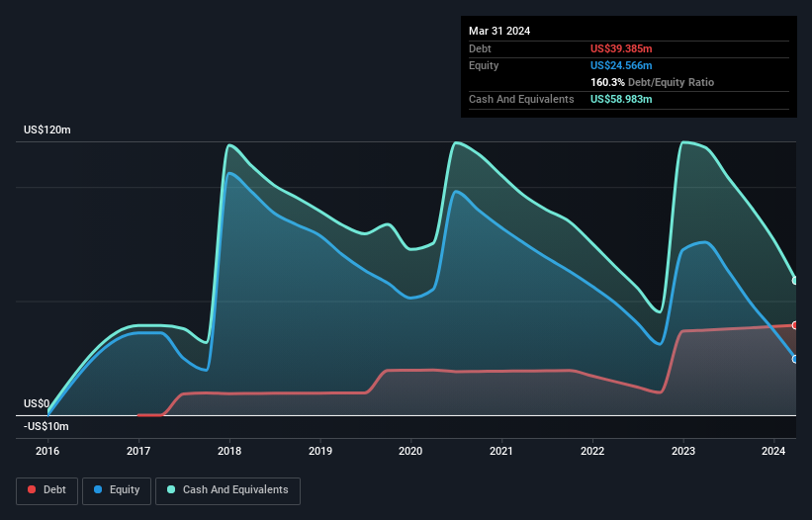Click the 2018 x-axis label
812x520 pixels.
229,451
